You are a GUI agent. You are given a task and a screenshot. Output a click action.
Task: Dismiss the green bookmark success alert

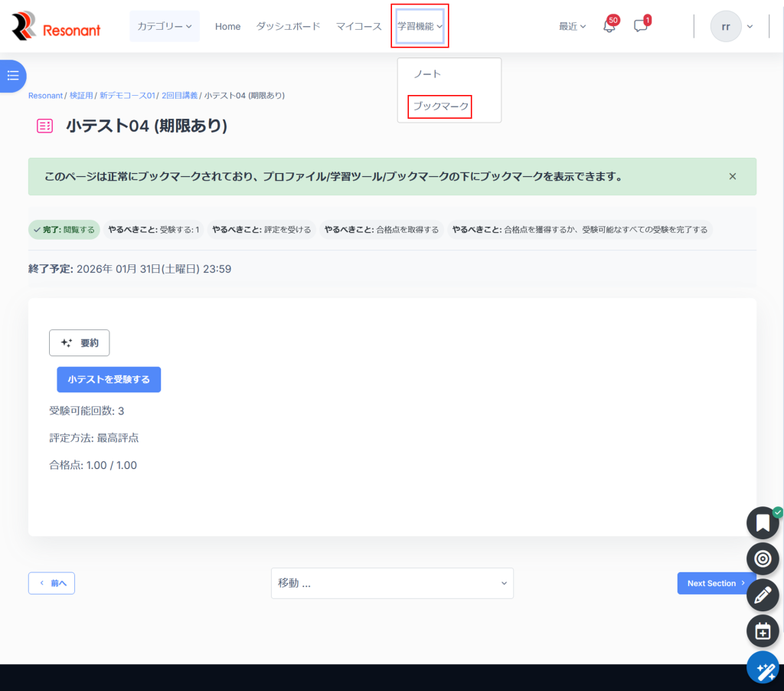coord(732,176)
